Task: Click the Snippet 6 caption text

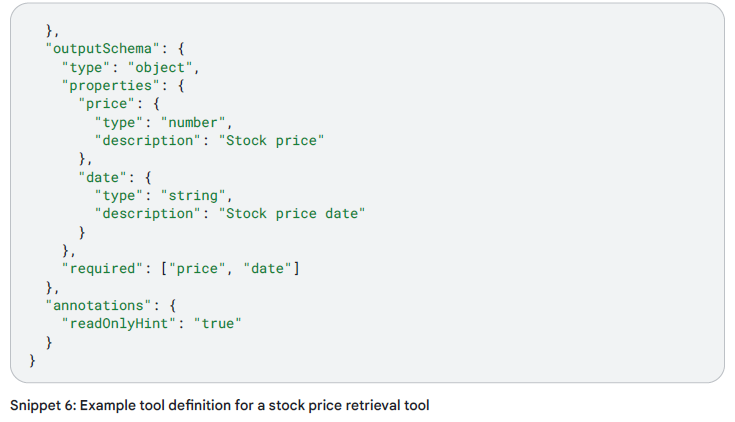Action: coord(219,405)
